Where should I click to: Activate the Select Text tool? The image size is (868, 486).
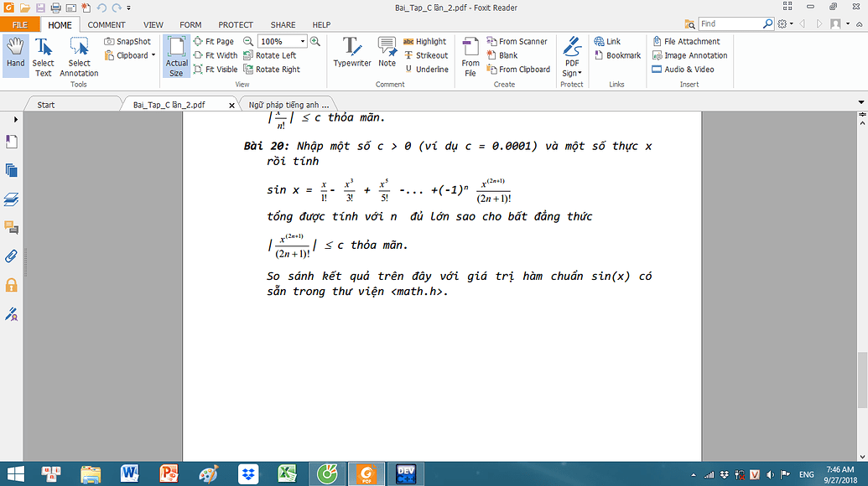click(x=43, y=56)
